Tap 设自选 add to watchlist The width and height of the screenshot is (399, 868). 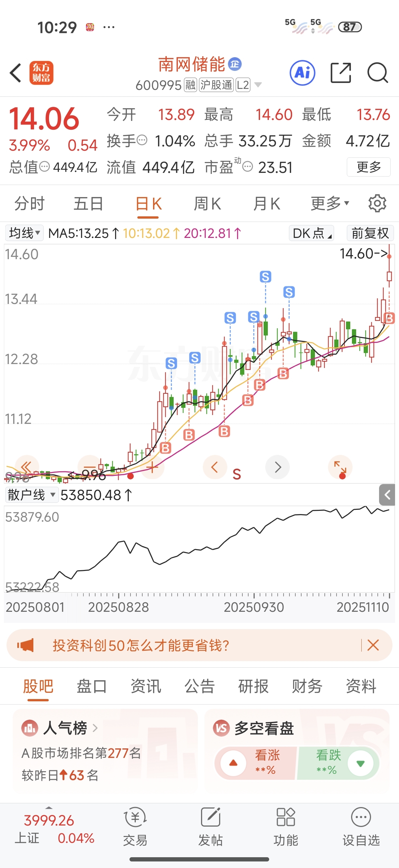361,826
